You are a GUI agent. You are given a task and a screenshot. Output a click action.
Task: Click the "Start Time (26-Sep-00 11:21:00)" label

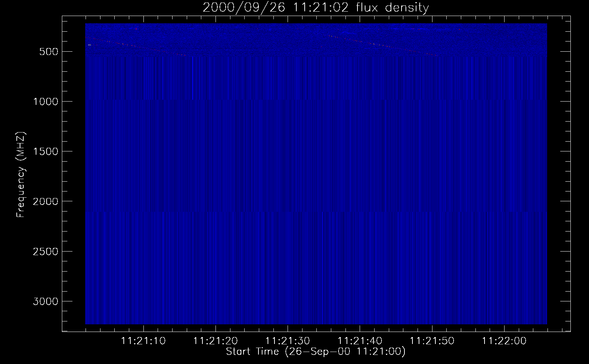pyautogui.click(x=316, y=352)
